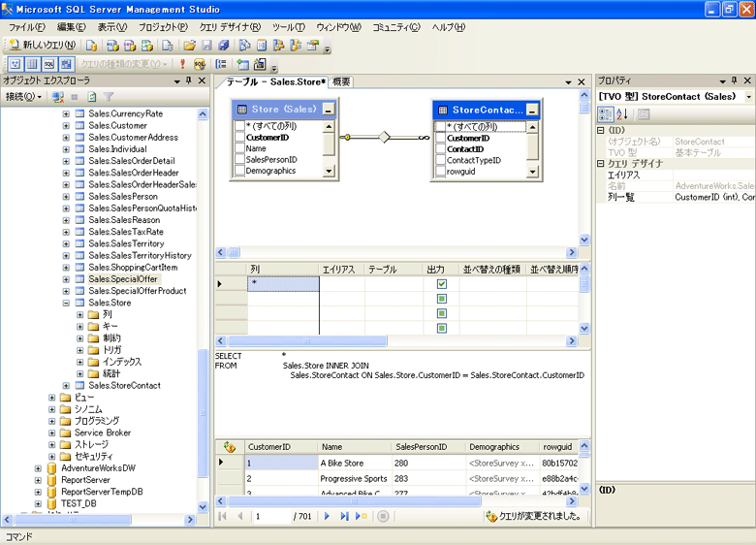Click the Analysis Services MDX query icon
Viewport: 756px width, 545px height.
point(112,46)
